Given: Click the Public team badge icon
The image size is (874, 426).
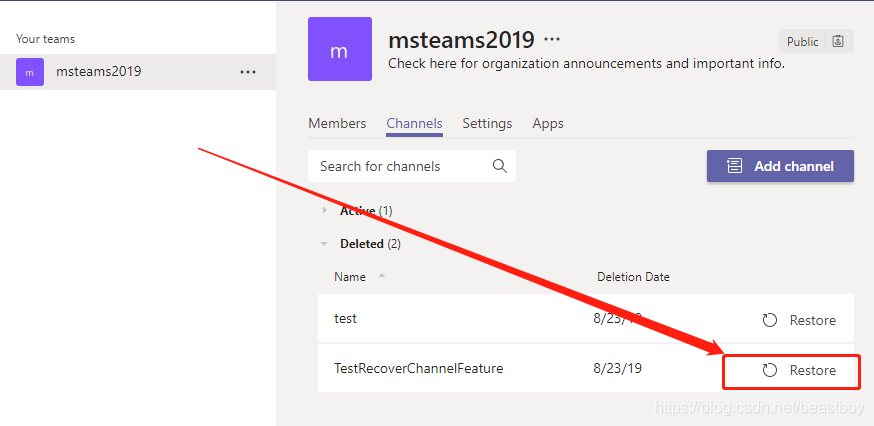Looking at the screenshot, I should (x=838, y=41).
